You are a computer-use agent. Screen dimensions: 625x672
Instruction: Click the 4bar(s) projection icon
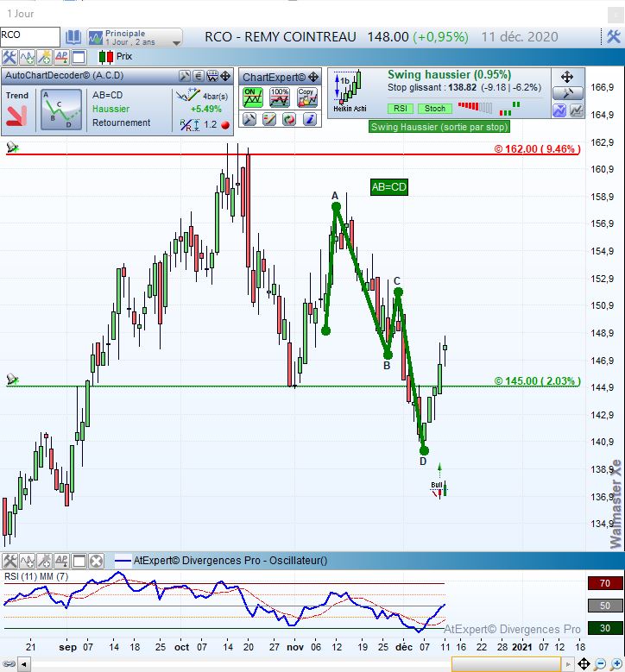(188, 95)
